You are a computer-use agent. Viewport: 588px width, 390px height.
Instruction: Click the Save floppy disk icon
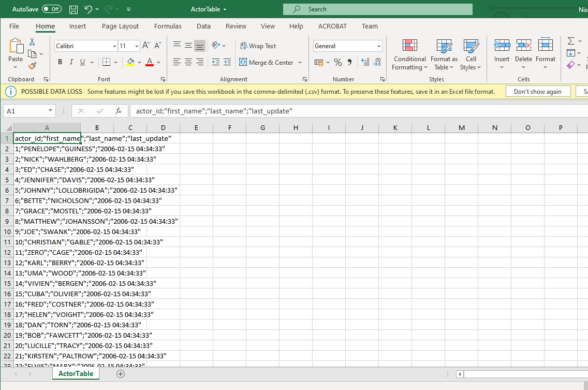[73, 9]
